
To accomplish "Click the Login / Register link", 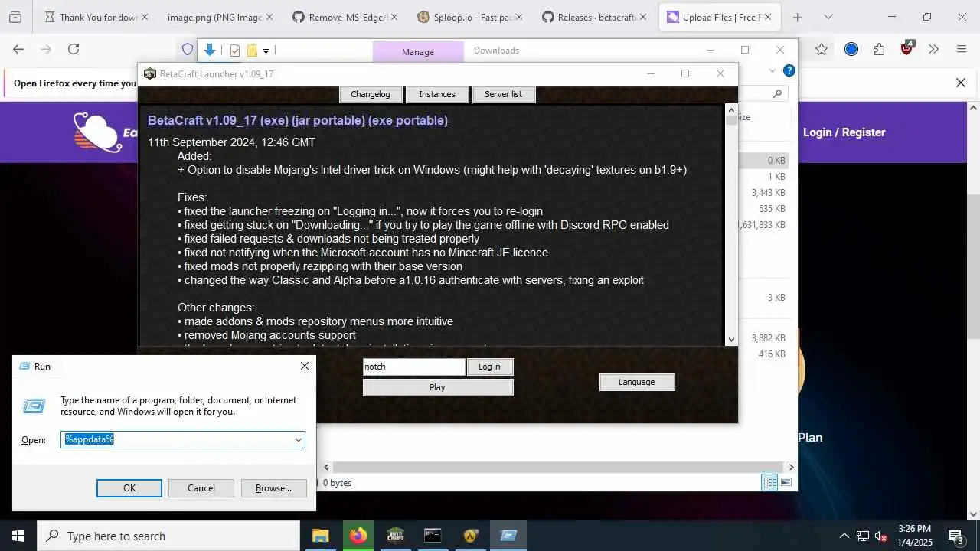I will pos(844,132).
